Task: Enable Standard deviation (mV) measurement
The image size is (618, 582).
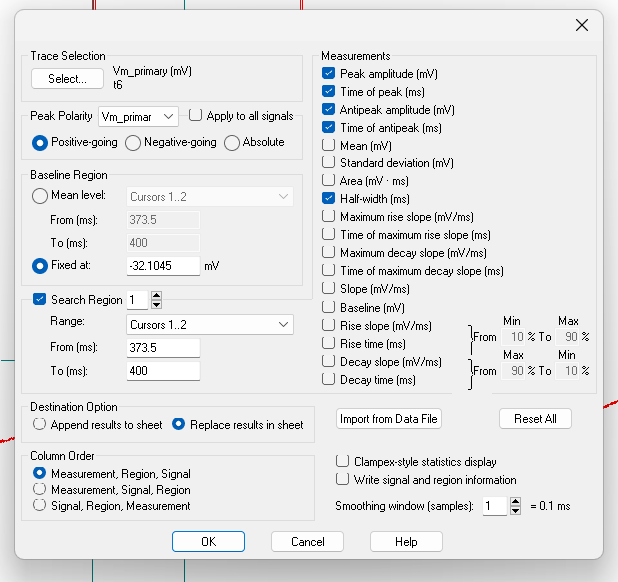Action: point(328,162)
